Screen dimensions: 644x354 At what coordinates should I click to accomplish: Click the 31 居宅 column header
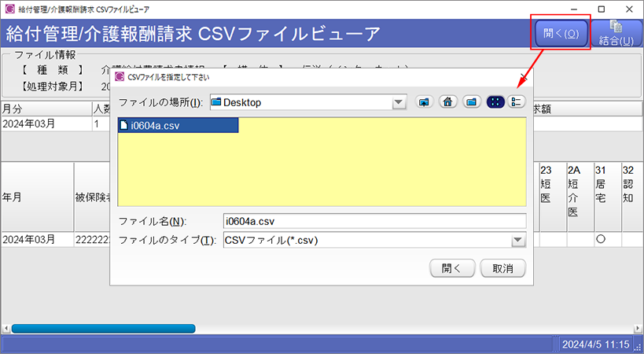click(608, 197)
